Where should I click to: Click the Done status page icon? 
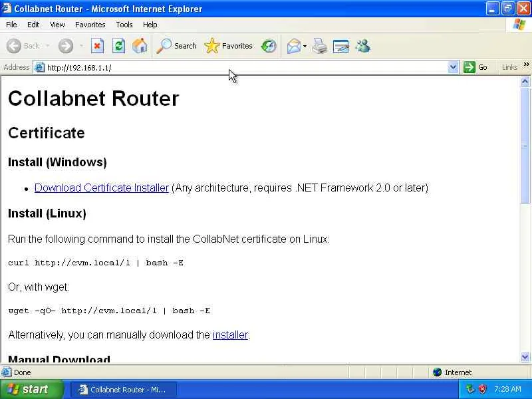point(6,372)
